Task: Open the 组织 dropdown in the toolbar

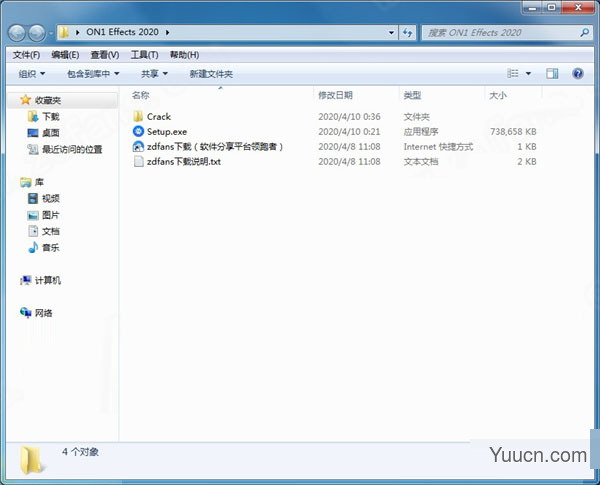Action: (x=32, y=74)
